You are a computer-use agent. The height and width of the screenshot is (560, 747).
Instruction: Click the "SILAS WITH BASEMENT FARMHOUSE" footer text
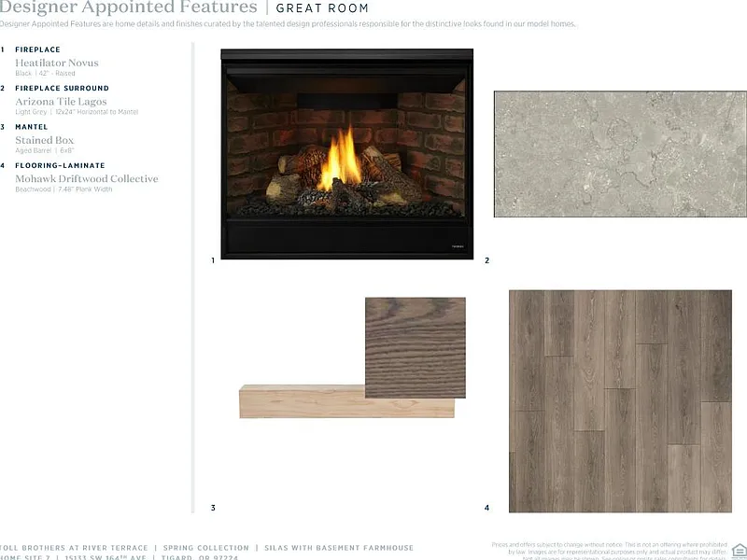(339, 548)
